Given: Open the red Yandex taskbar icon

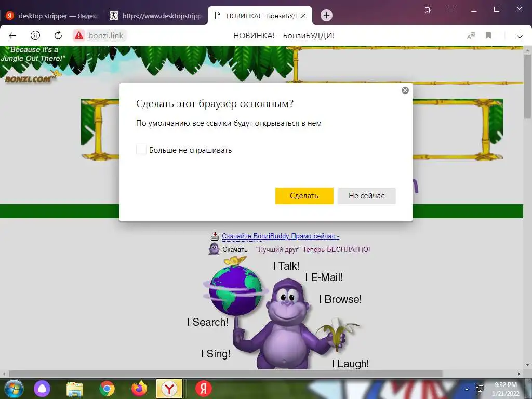Looking at the screenshot, I should [x=203, y=389].
